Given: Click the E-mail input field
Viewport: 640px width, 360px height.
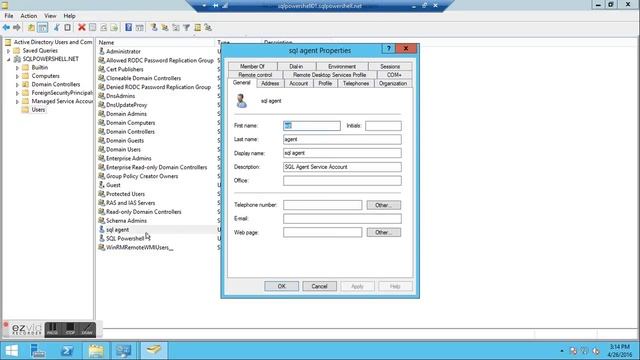Looking at the screenshot, I should (x=342, y=219).
